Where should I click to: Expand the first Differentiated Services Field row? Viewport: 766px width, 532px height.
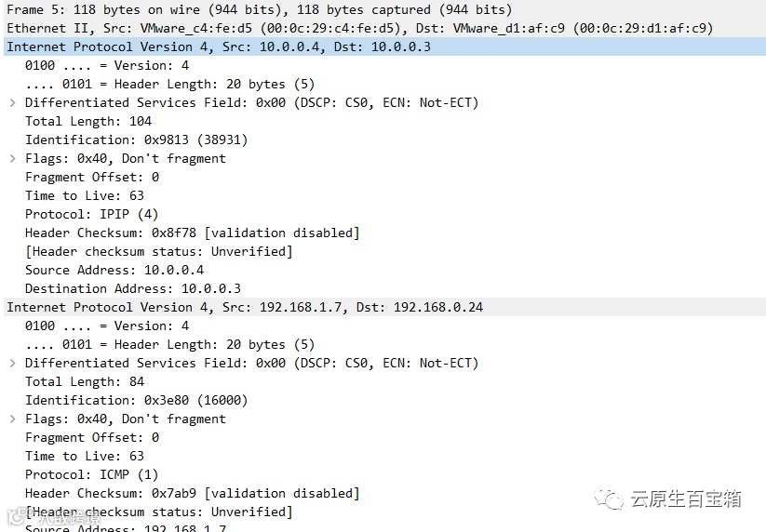[x=13, y=103]
